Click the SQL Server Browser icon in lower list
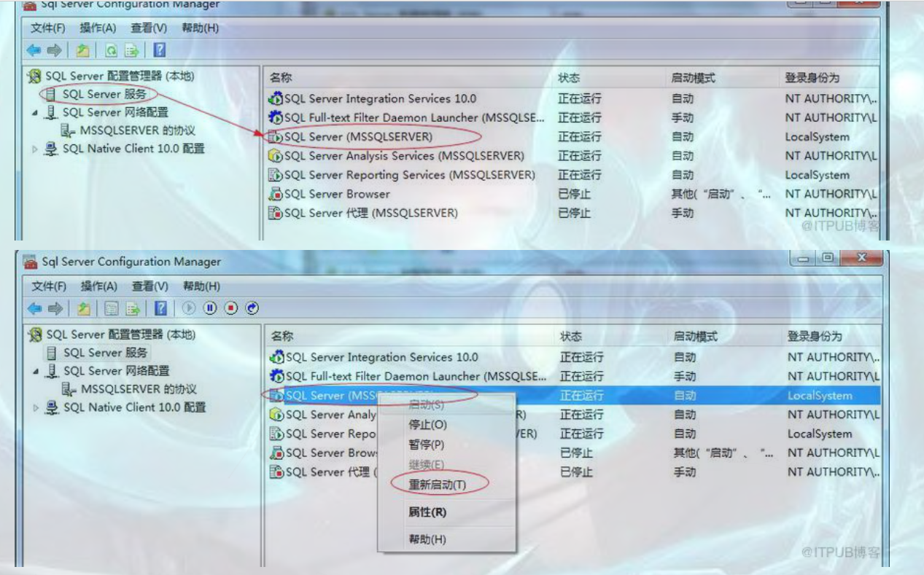 [x=277, y=453]
